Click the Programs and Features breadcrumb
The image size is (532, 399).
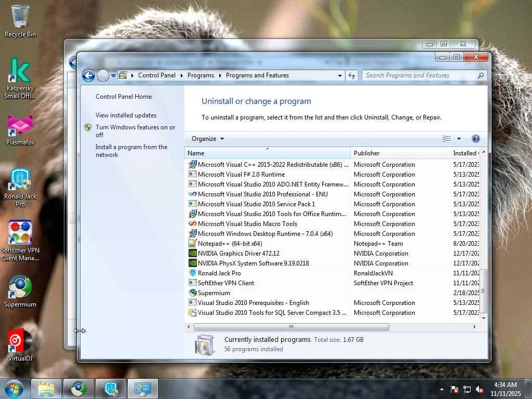257,75
